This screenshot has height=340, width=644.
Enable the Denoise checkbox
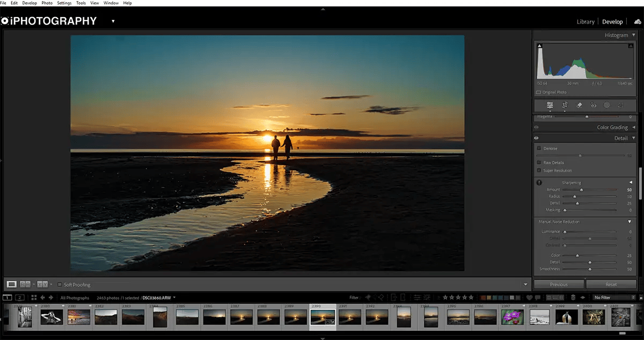point(539,148)
